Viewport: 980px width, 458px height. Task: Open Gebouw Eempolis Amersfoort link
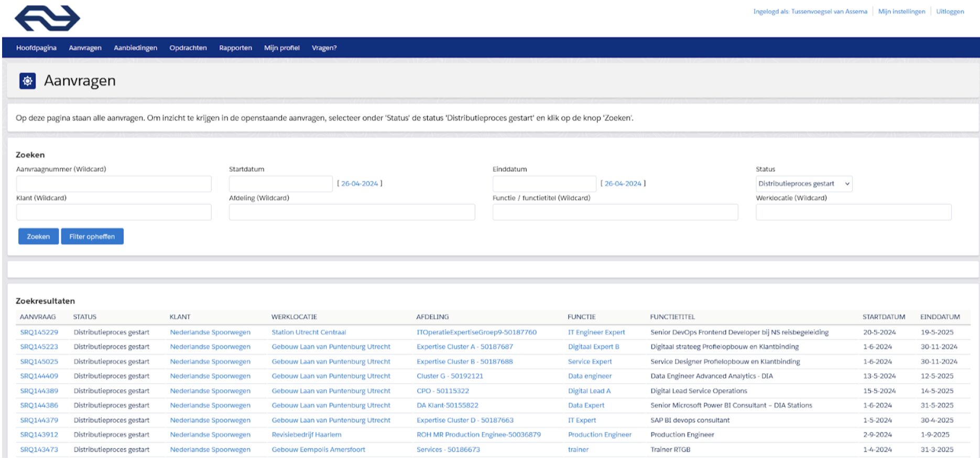tap(318, 450)
